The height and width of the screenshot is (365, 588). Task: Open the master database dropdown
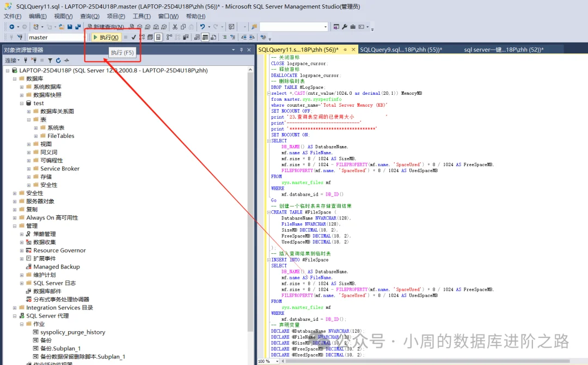84,37
